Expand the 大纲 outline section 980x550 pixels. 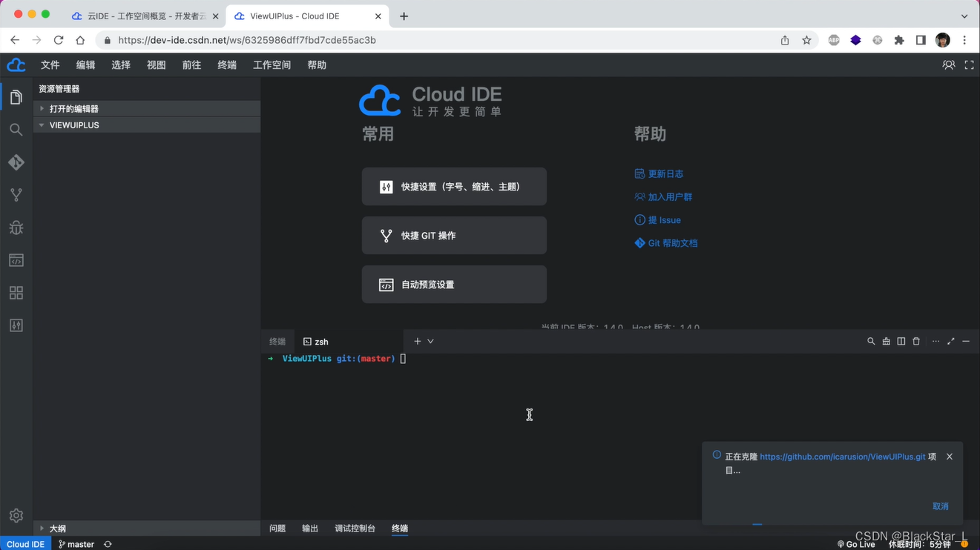(147, 529)
